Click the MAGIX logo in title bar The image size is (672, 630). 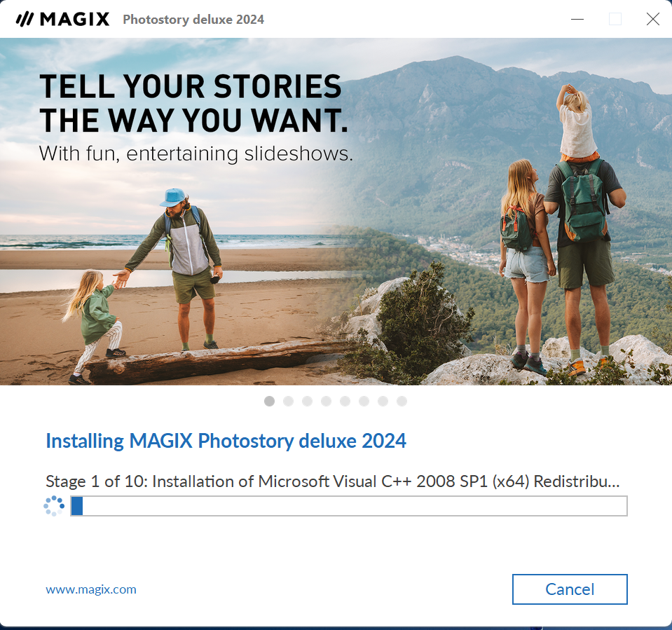[x=62, y=20]
